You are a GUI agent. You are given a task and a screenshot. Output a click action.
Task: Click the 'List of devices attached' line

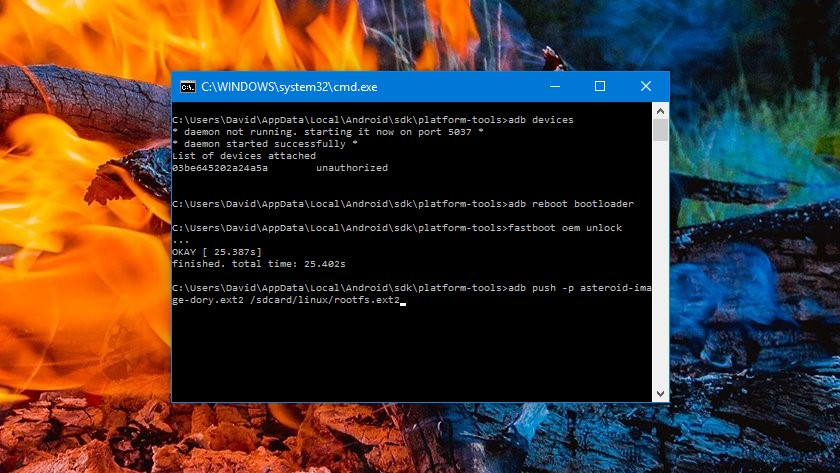(x=244, y=156)
